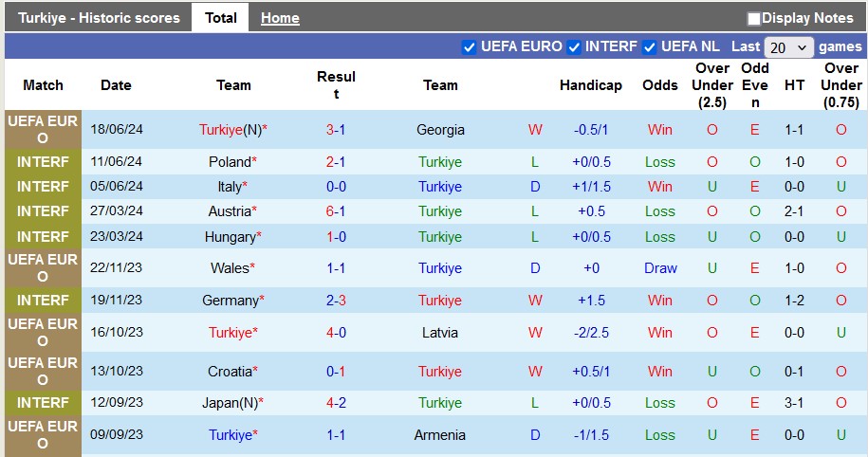The image size is (868, 457).
Task: Click the Georgia team link
Action: click(x=440, y=130)
